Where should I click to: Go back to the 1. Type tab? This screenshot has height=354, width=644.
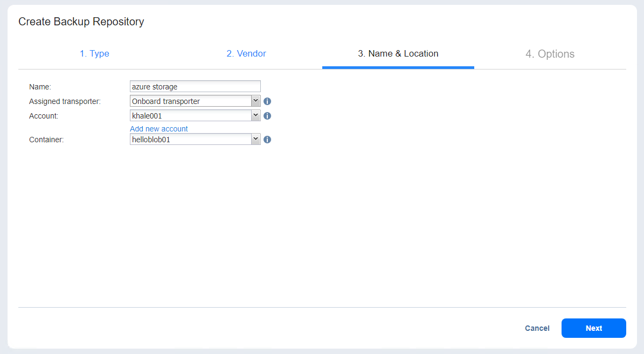pyautogui.click(x=94, y=54)
